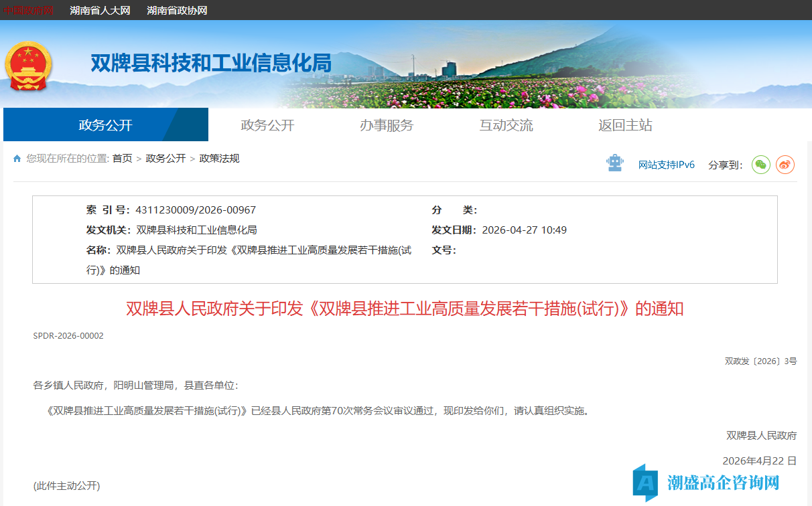The height and width of the screenshot is (506, 812).
Task: Click 政务公开 in the breadcrumb trail
Action: [x=165, y=159]
